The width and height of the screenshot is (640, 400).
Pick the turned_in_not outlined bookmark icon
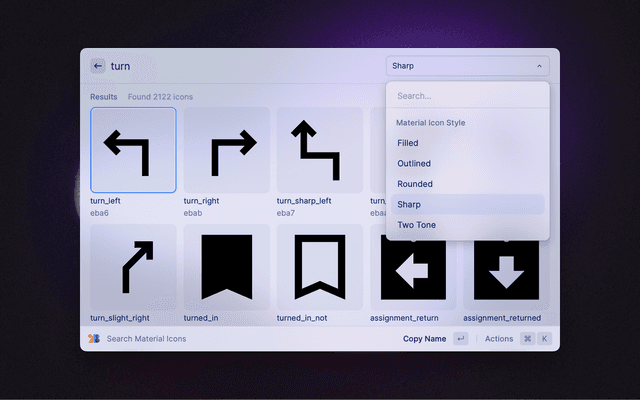[x=319, y=267]
